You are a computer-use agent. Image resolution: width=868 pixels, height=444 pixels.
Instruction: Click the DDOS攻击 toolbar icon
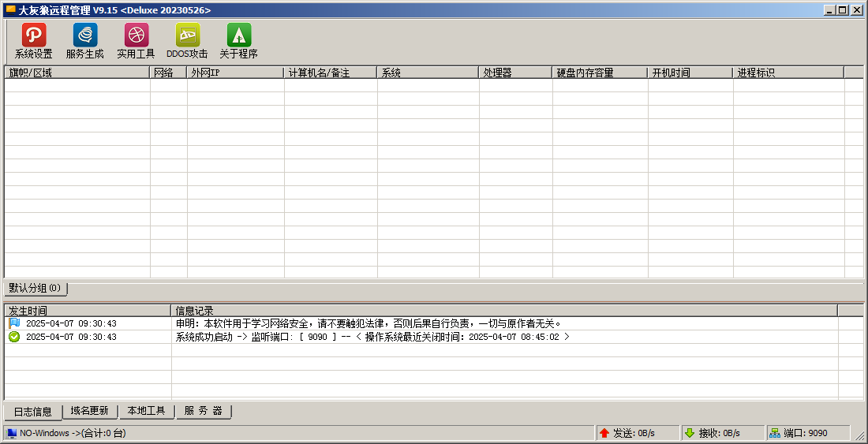coord(187,35)
